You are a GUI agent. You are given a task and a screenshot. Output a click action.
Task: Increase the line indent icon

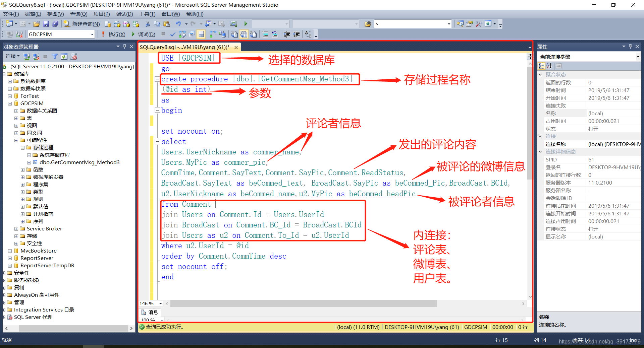pyautogui.click(x=297, y=34)
